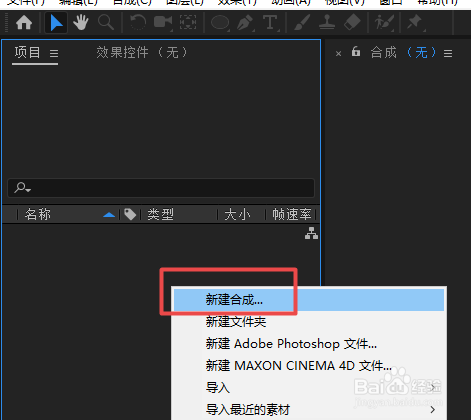Toggle the 合成 viewer lock icon
471x420 pixels.
[356, 52]
